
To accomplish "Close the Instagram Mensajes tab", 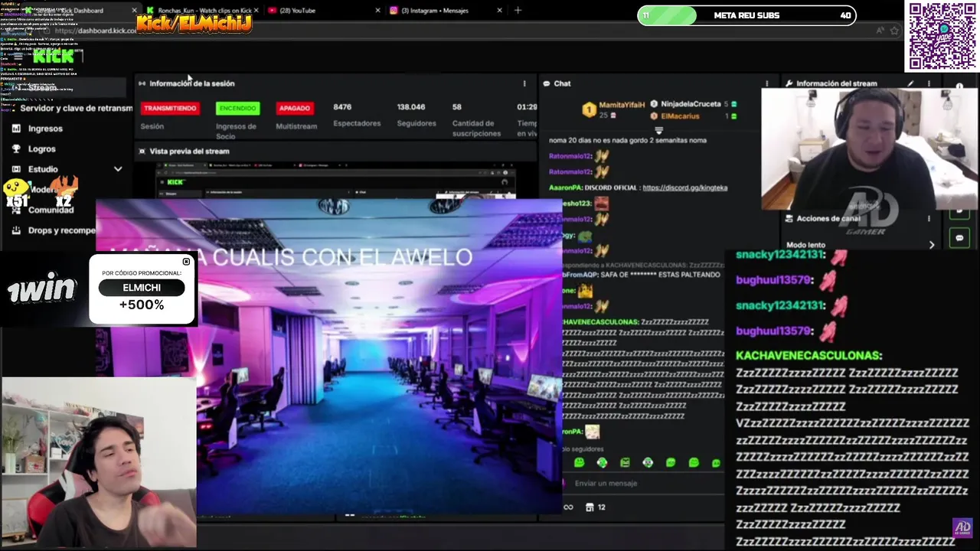I will pyautogui.click(x=500, y=11).
